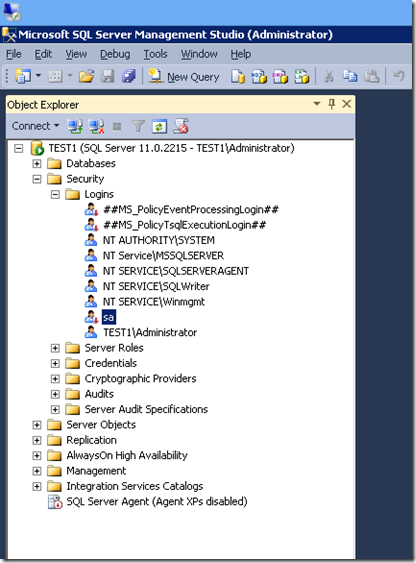Select NT Service\MSSQLSERVER login
Image resolution: width=416 pixels, height=563 pixels.
(163, 256)
